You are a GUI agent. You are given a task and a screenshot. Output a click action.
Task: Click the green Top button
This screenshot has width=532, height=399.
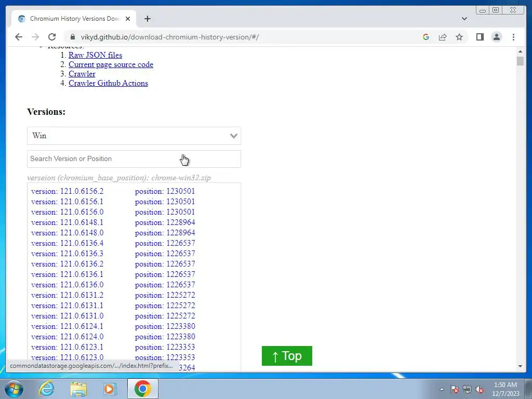coord(287,356)
